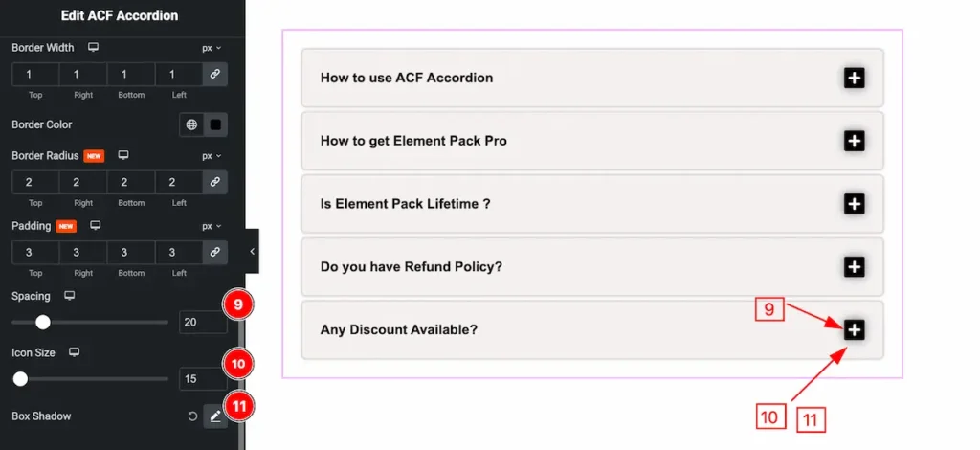Click the Spacing slider handle

pos(43,323)
